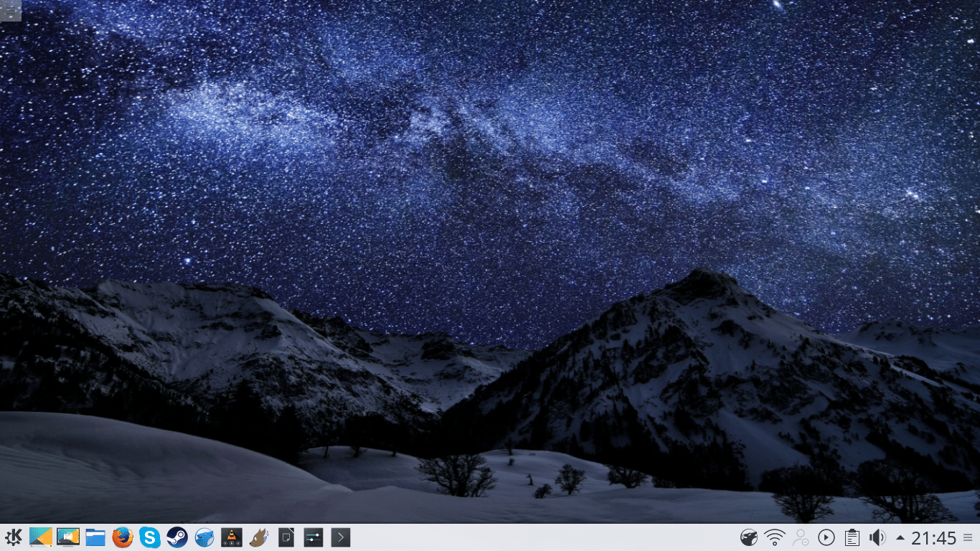Open system settings sliders icon
The image size is (980, 551).
click(314, 537)
